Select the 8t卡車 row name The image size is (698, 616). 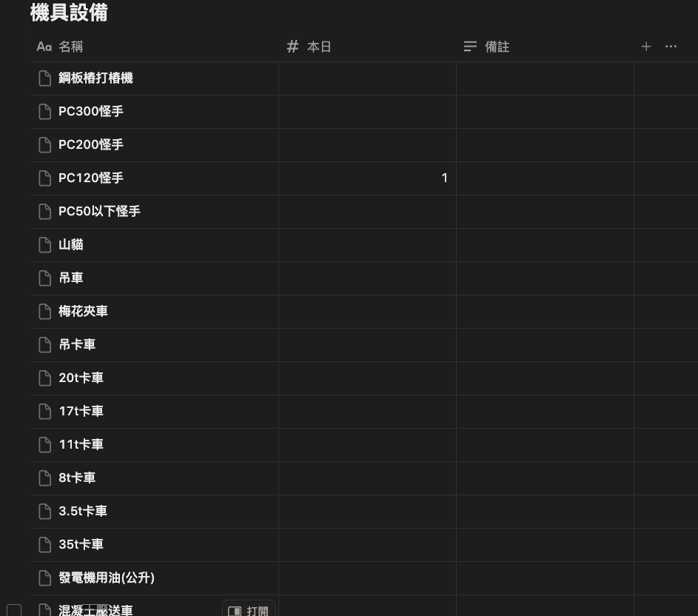click(77, 478)
